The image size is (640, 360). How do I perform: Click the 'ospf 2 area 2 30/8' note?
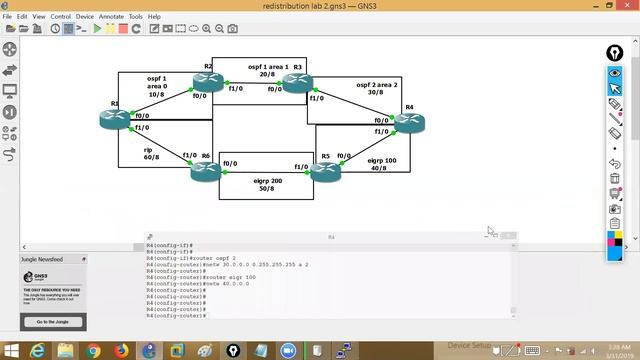pos(376,89)
